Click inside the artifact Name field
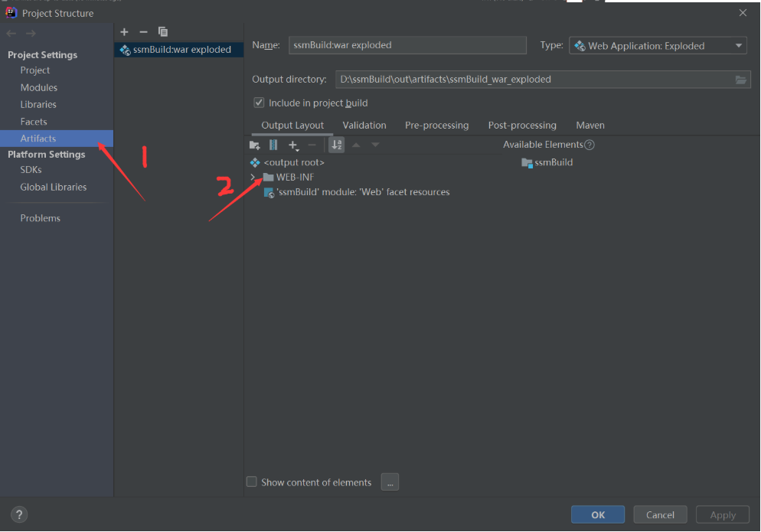Image resolution: width=761 pixels, height=532 pixels. [407, 45]
